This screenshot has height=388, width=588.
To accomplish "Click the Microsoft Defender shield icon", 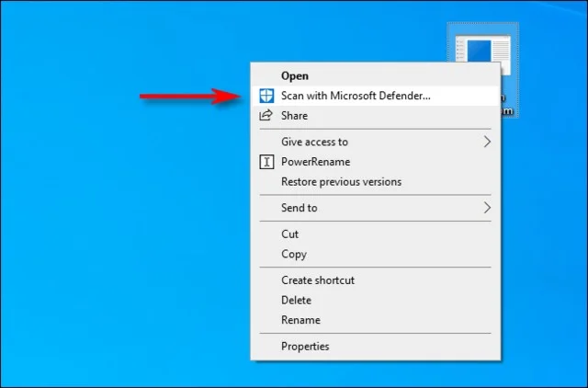I will tap(266, 96).
